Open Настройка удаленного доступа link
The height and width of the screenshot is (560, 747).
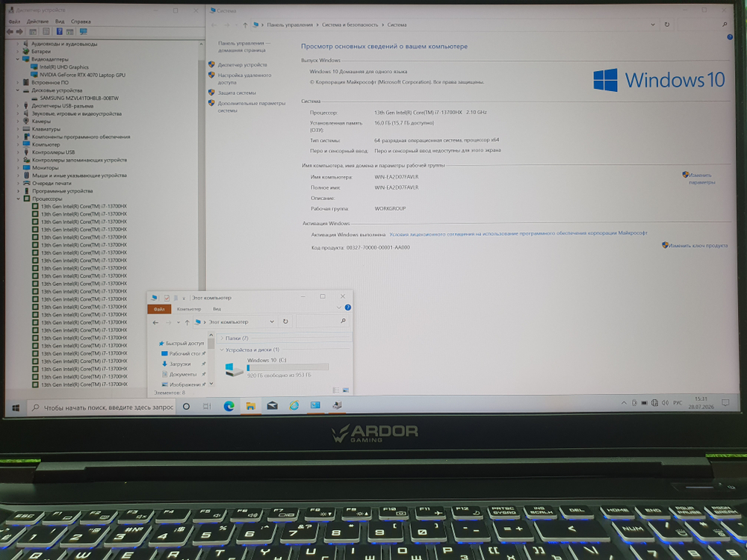244,78
